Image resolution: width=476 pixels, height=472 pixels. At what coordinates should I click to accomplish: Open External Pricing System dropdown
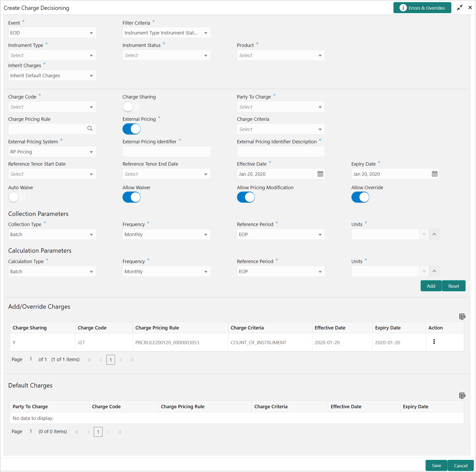click(x=52, y=152)
